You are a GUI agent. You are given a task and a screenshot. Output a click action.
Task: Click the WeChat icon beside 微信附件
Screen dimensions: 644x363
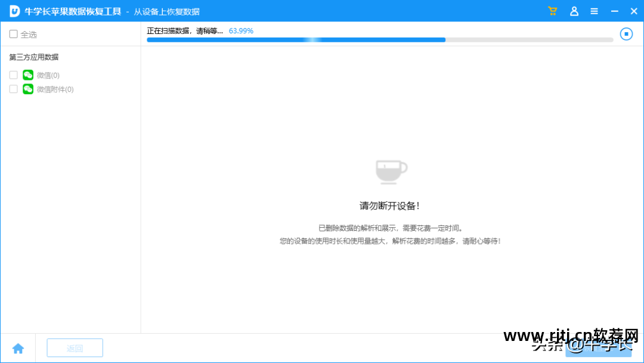point(27,89)
